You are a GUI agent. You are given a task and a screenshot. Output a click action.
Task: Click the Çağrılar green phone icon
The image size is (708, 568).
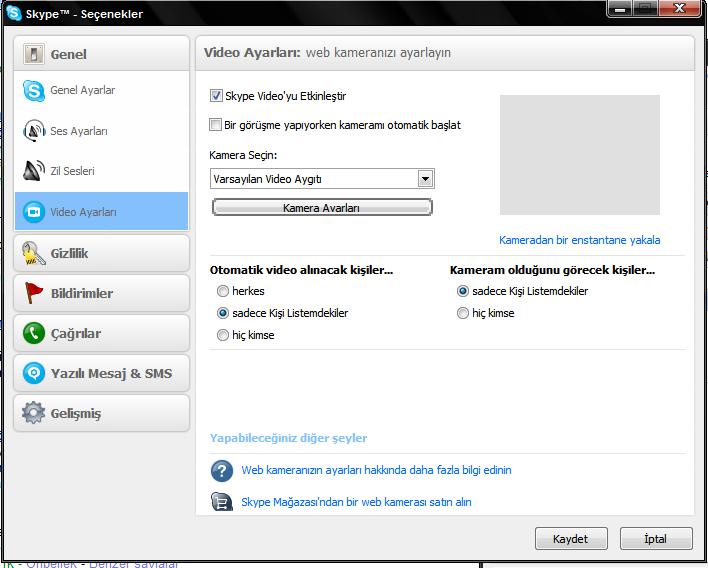click(34, 333)
